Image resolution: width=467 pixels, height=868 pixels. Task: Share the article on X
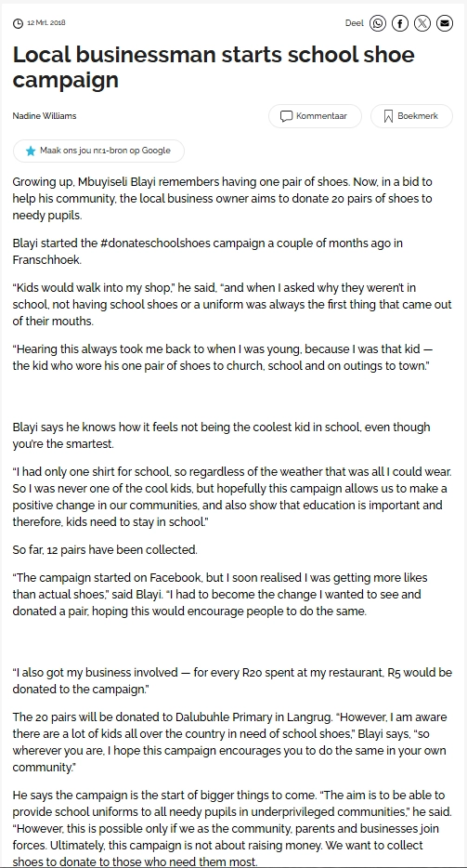coord(422,23)
